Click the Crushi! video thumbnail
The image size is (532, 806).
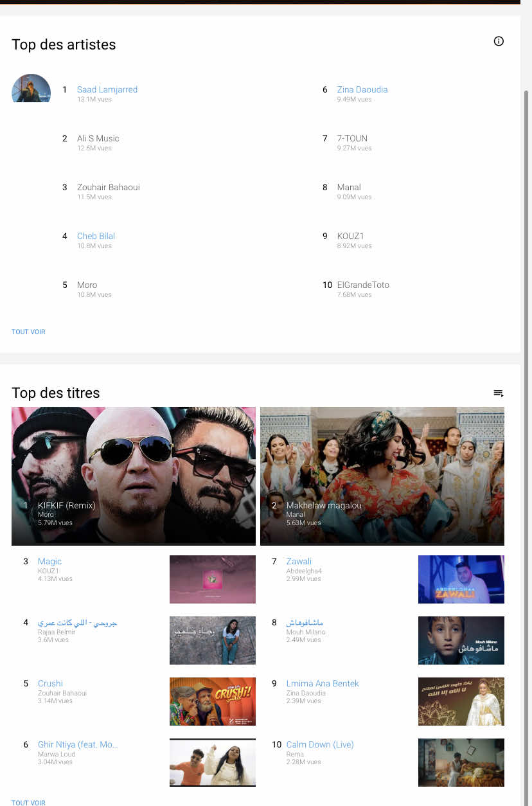(x=213, y=701)
